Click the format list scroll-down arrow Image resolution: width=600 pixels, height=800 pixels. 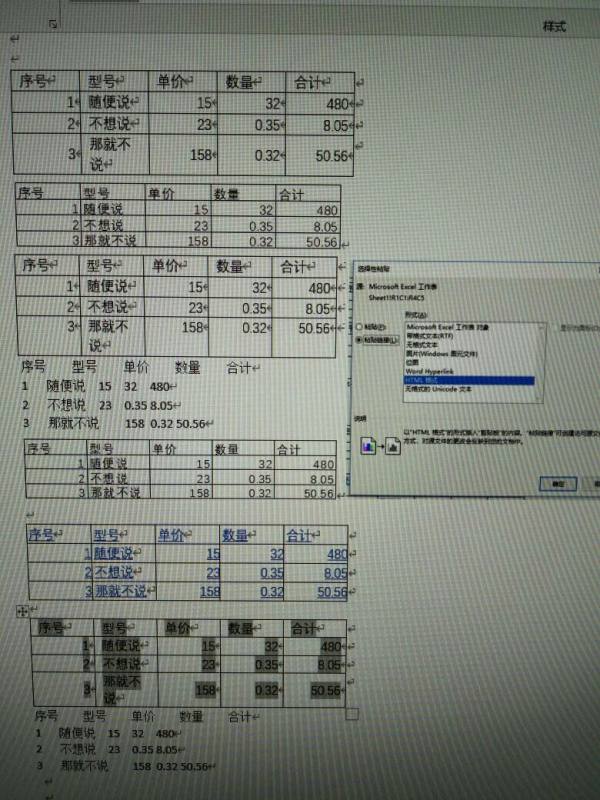(540, 397)
